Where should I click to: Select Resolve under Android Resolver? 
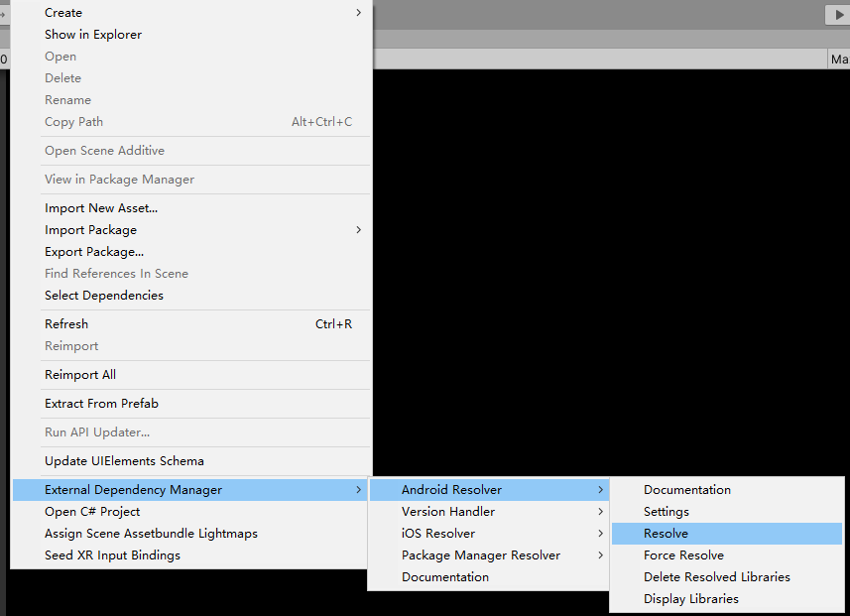click(x=666, y=533)
